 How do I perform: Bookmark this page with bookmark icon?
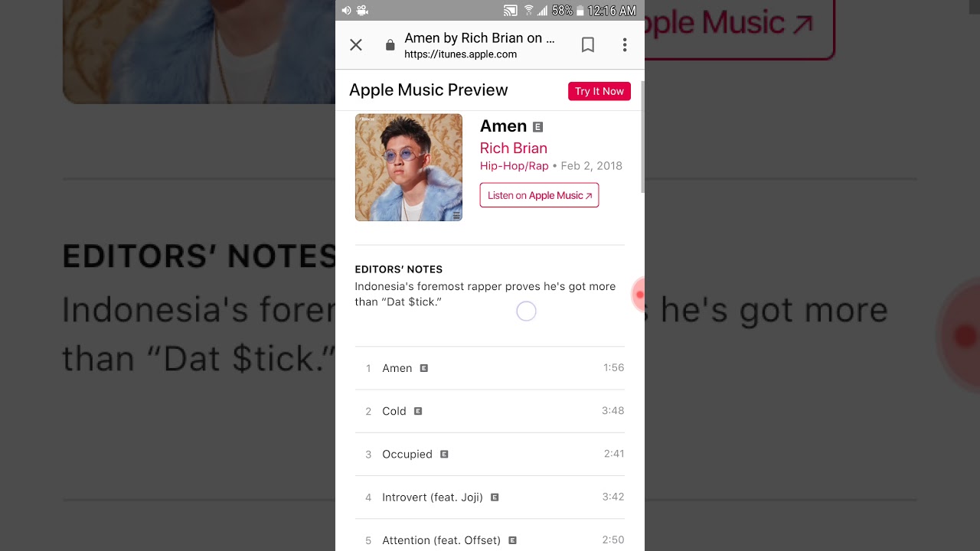click(588, 45)
